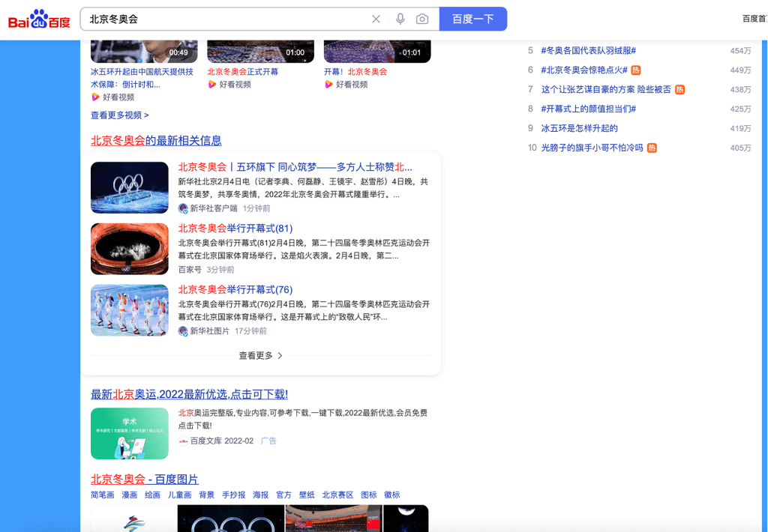Start voice search with the microphone icon
The image size is (768, 532).
pyautogui.click(x=400, y=19)
